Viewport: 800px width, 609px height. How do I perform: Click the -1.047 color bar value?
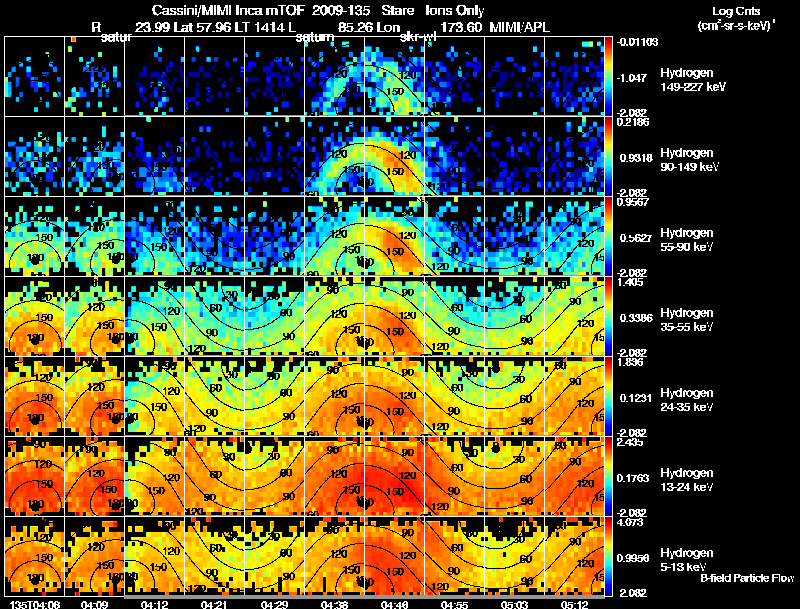tap(633, 78)
